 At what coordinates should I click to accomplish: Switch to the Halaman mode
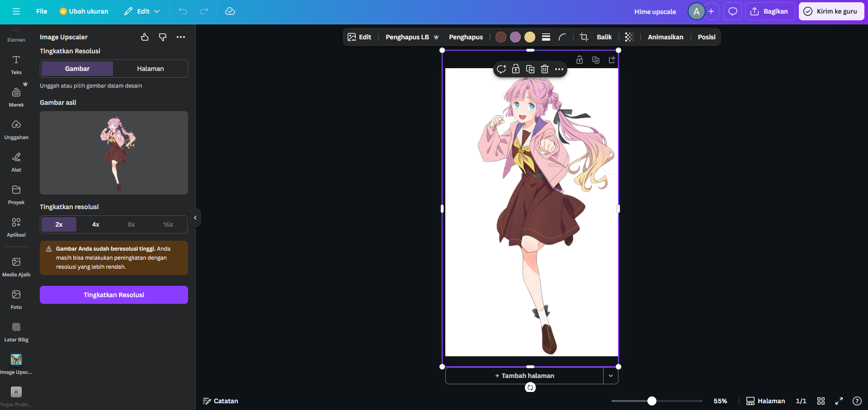coord(150,69)
